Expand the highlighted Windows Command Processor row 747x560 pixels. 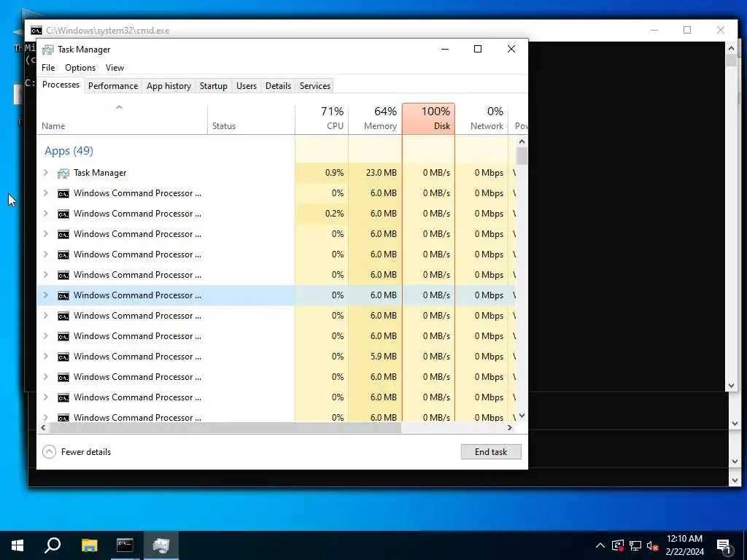pyautogui.click(x=46, y=295)
